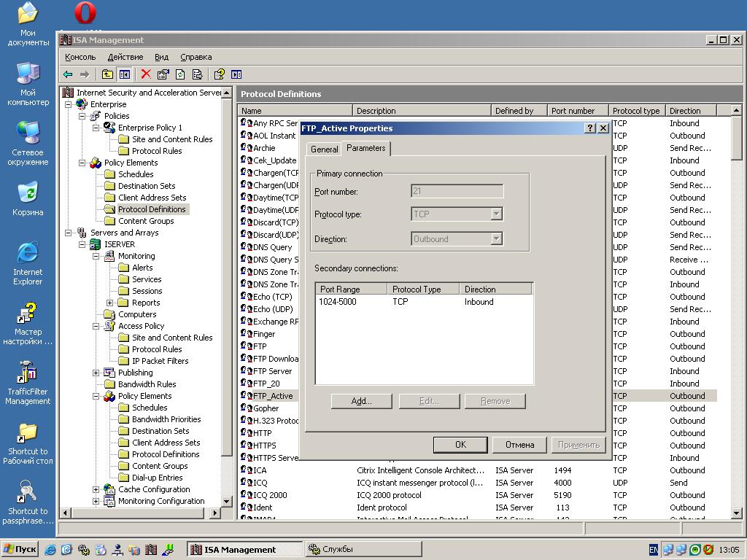Click the Port number input field

(457, 192)
